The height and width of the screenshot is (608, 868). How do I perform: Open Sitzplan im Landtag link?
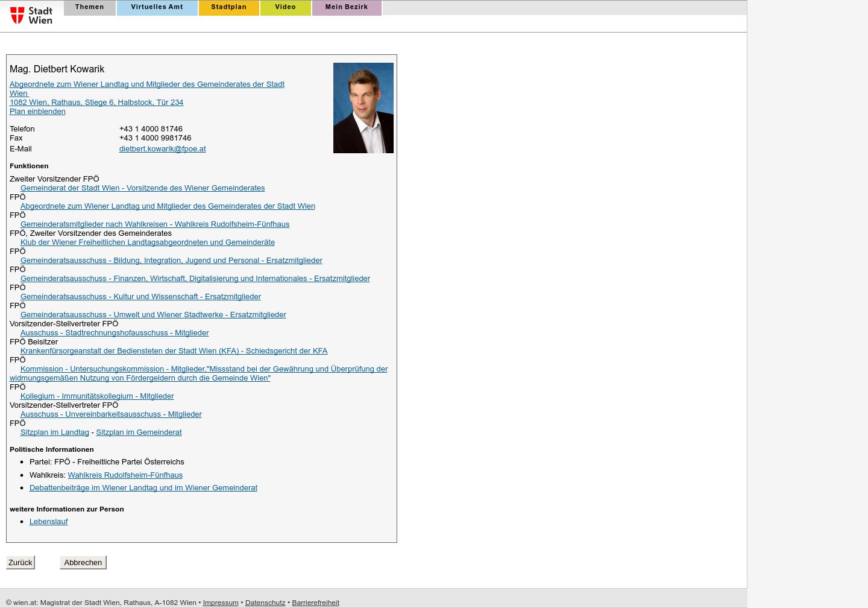[x=55, y=432]
